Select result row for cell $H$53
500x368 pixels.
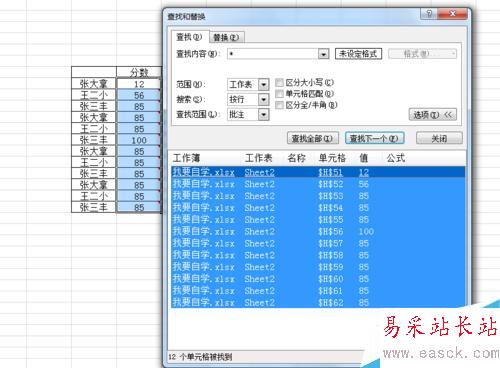[x=318, y=196]
